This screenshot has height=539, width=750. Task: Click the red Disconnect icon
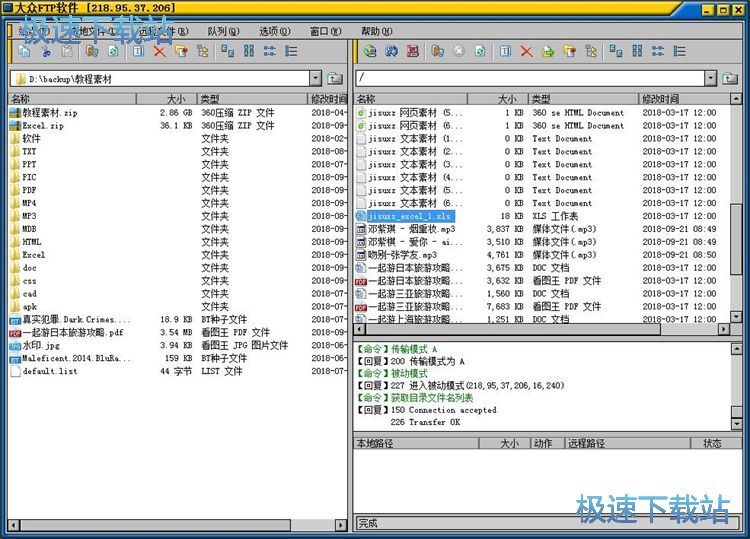[x=413, y=51]
